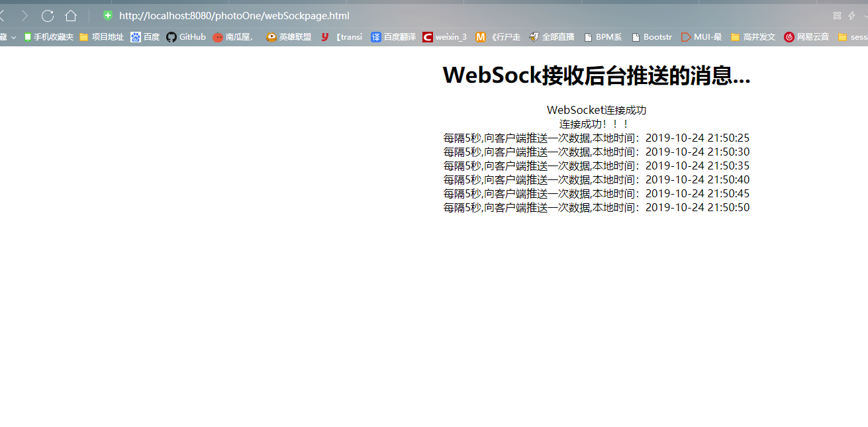Open 手机收藏夹 bookmark

[x=48, y=37]
